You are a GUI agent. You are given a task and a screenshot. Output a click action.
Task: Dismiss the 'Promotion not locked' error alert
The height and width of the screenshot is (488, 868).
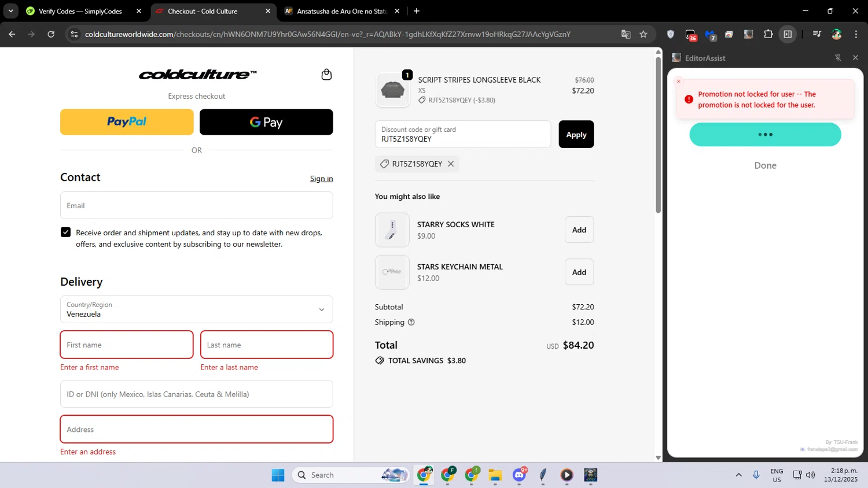679,82
